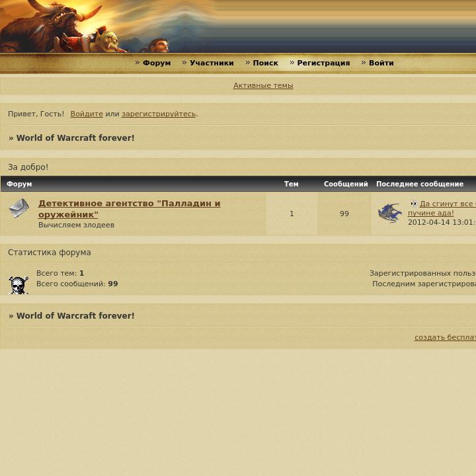Click the За добро! category heading
The height and width of the screenshot is (476, 476).
[28, 167]
